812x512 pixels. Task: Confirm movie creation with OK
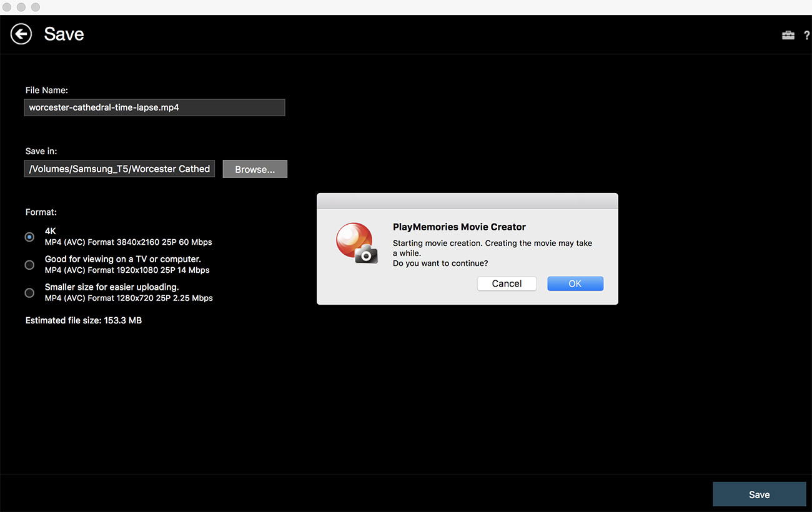(575, 283)
